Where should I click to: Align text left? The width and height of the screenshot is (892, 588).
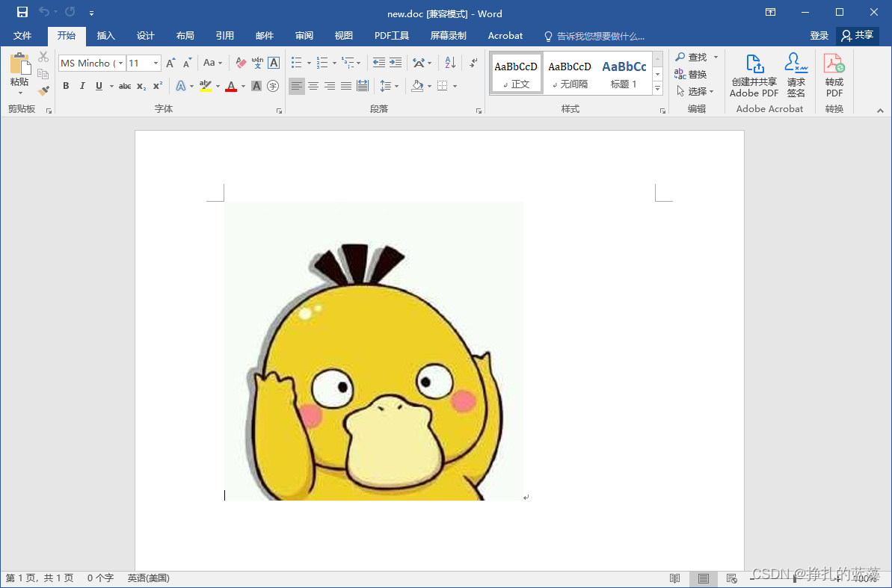[296, 86]
